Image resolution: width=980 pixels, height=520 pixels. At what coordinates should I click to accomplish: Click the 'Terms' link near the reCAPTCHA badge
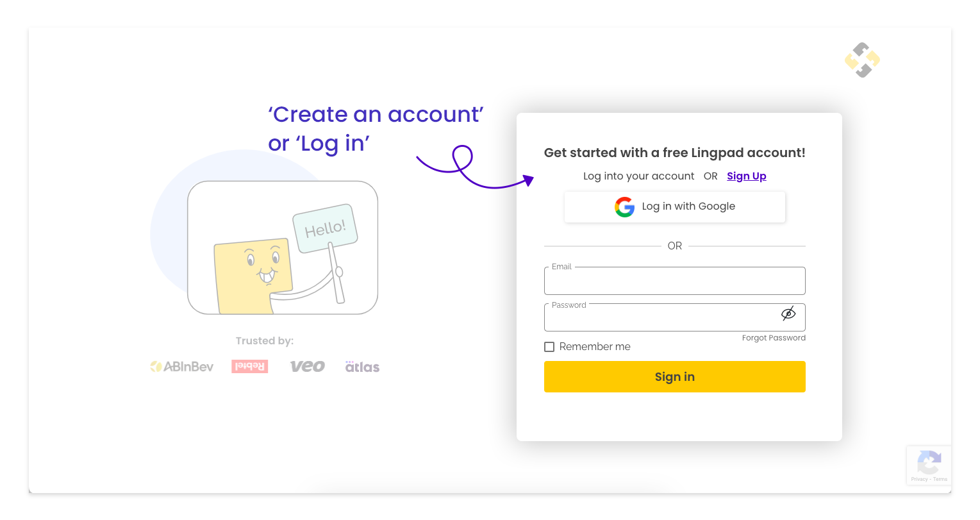click(940, 478)
